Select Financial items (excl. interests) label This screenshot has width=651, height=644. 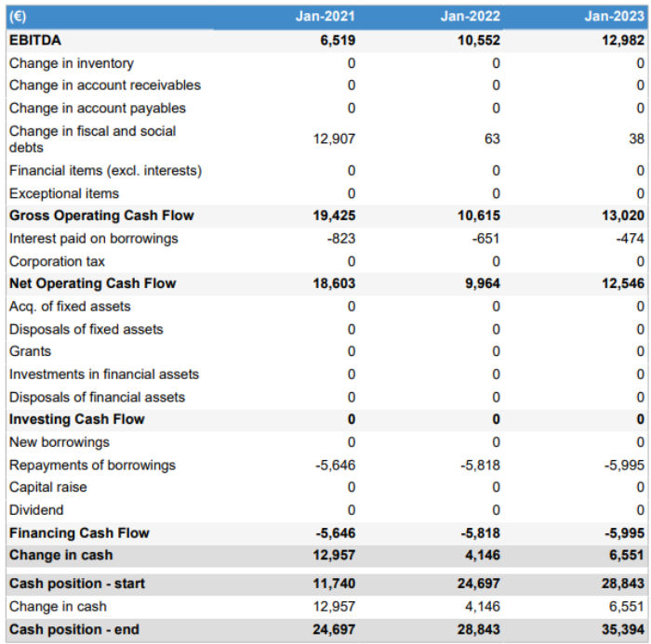(105, 171)
